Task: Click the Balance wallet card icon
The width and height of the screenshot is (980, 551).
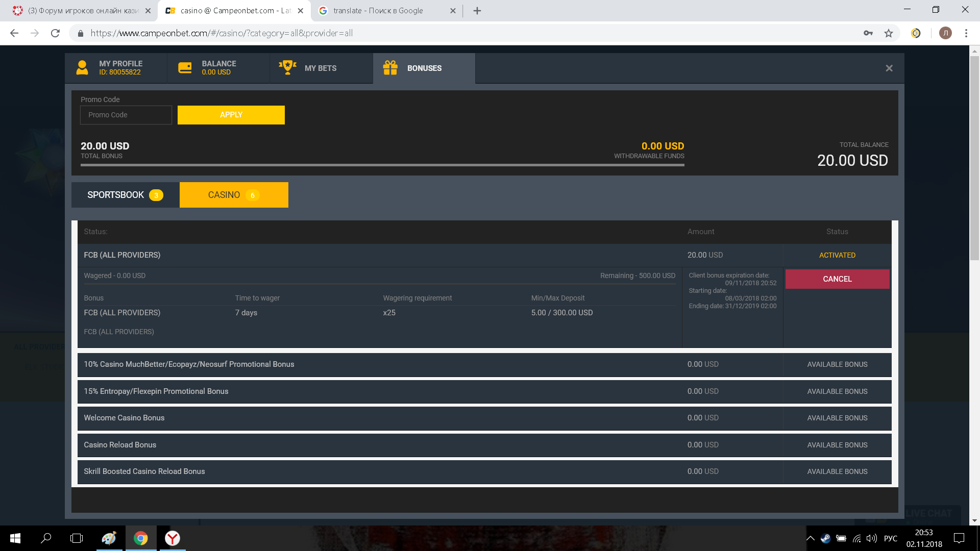Action: [185, 68]
